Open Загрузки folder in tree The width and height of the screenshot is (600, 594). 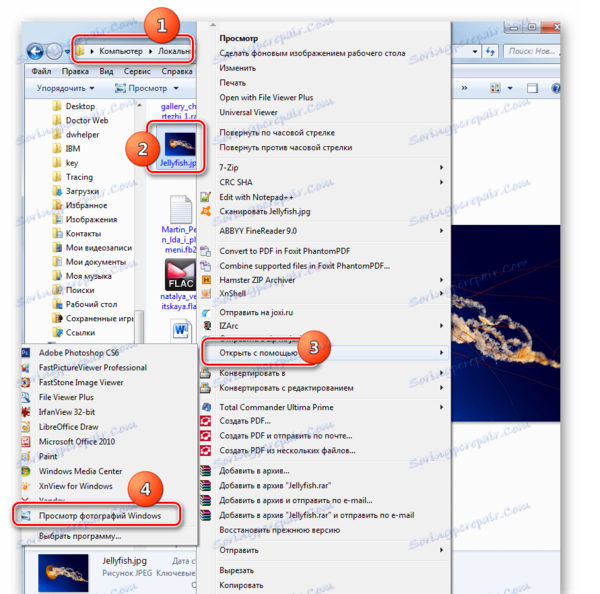point(82,191)
